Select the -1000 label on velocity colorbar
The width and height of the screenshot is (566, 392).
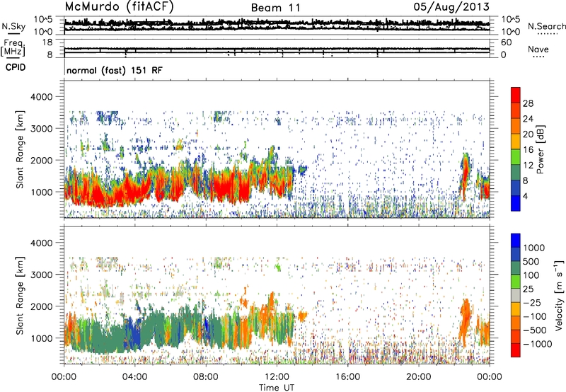537,344
